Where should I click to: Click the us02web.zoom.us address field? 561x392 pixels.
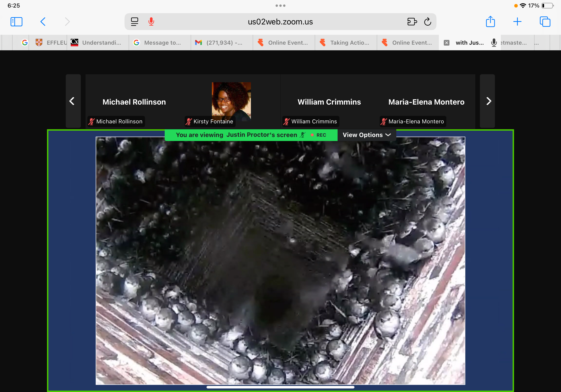(280, 22)
